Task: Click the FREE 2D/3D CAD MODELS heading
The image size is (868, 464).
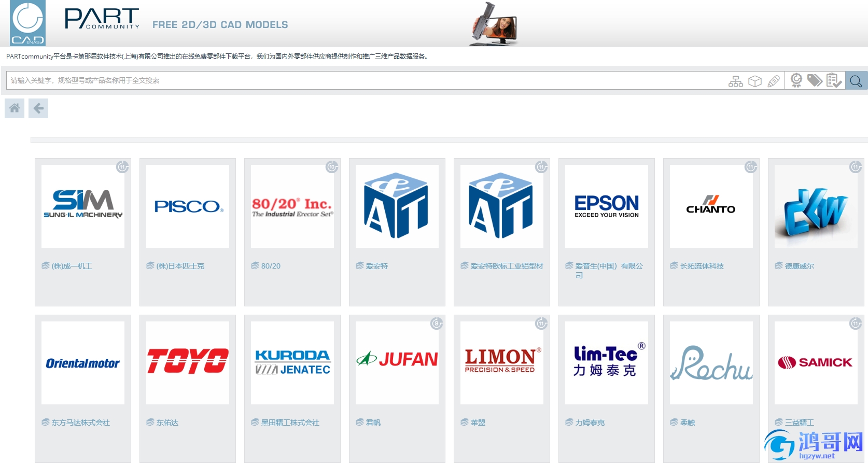Action: (220, 25)
